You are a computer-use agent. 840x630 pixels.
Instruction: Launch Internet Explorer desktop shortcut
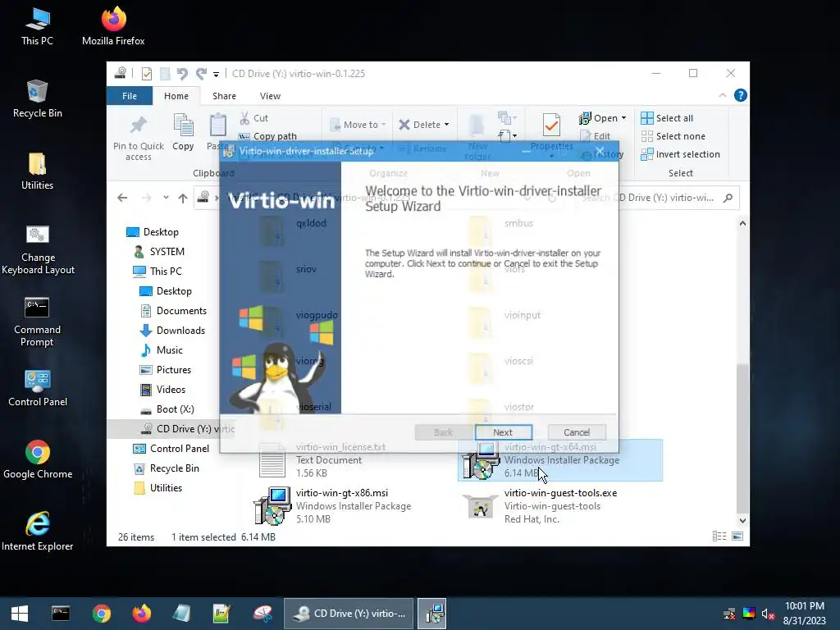tap(38, 532)
